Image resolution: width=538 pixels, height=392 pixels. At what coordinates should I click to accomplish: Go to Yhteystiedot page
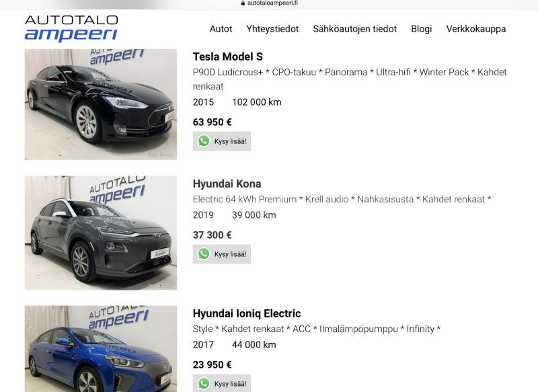[272, 29]
